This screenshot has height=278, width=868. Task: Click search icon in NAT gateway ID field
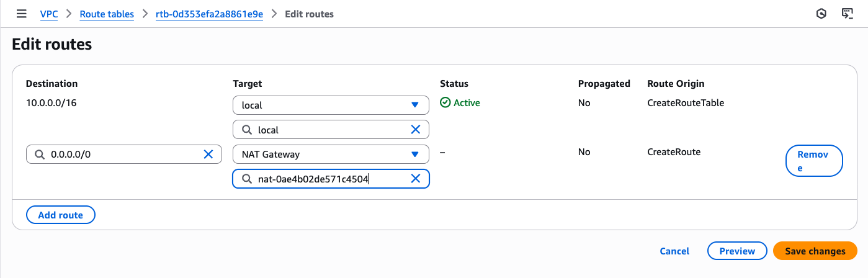246,179
